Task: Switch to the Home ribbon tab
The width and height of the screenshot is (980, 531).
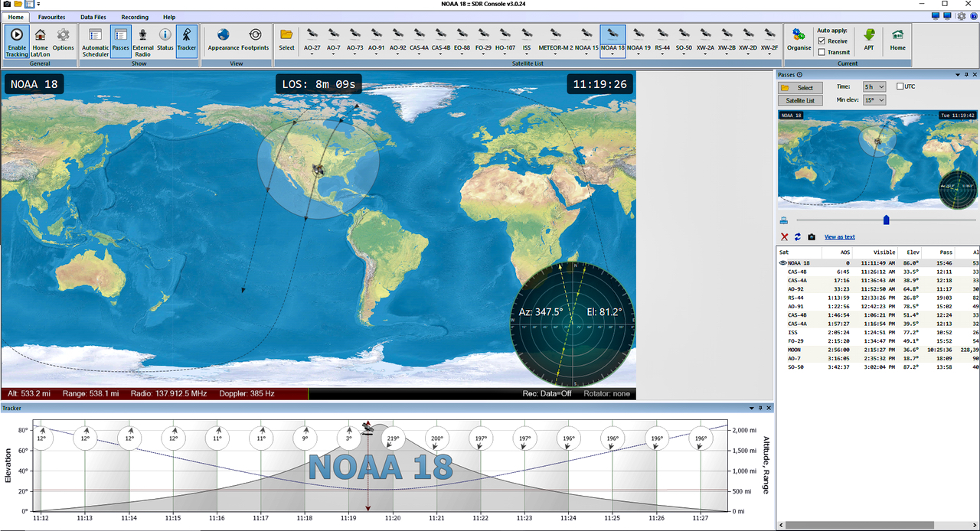Action: (x=16, y=17)
